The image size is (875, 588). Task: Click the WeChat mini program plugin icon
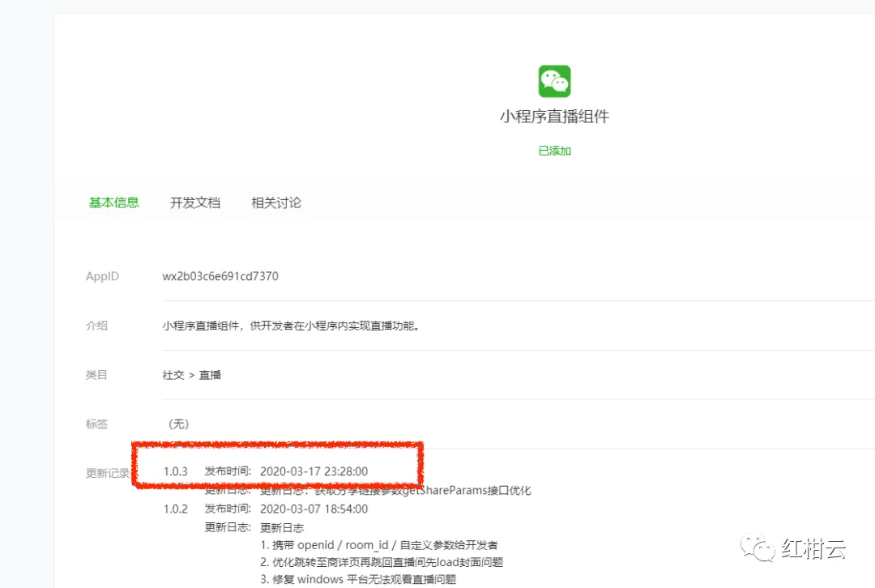coord(554,82)
